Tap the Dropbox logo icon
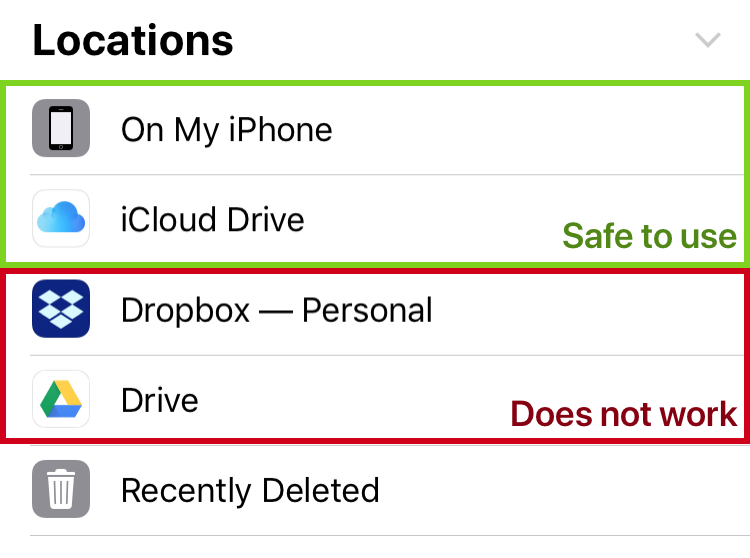 [61, 308]
